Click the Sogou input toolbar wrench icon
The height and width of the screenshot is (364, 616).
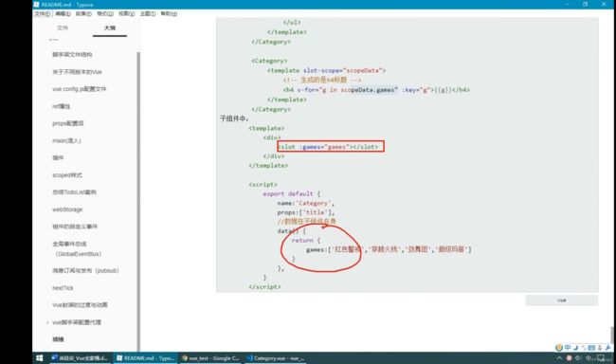click(608, 348)
